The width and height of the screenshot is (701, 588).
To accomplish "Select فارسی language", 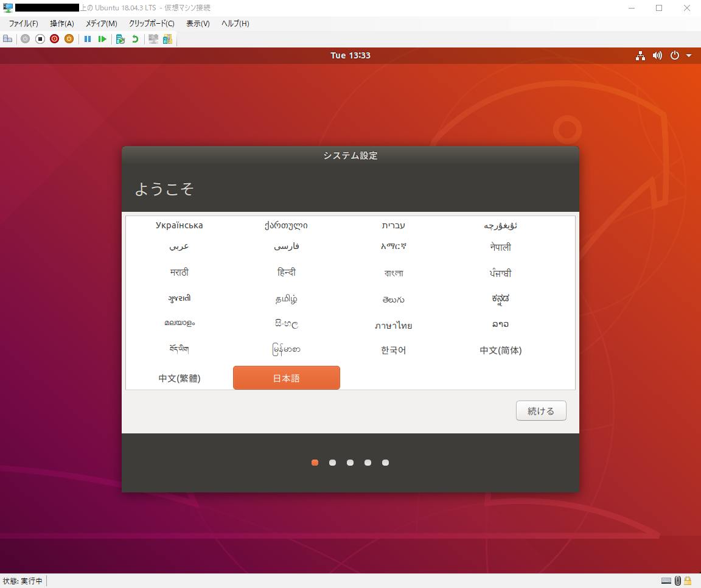I will (287, 247).
